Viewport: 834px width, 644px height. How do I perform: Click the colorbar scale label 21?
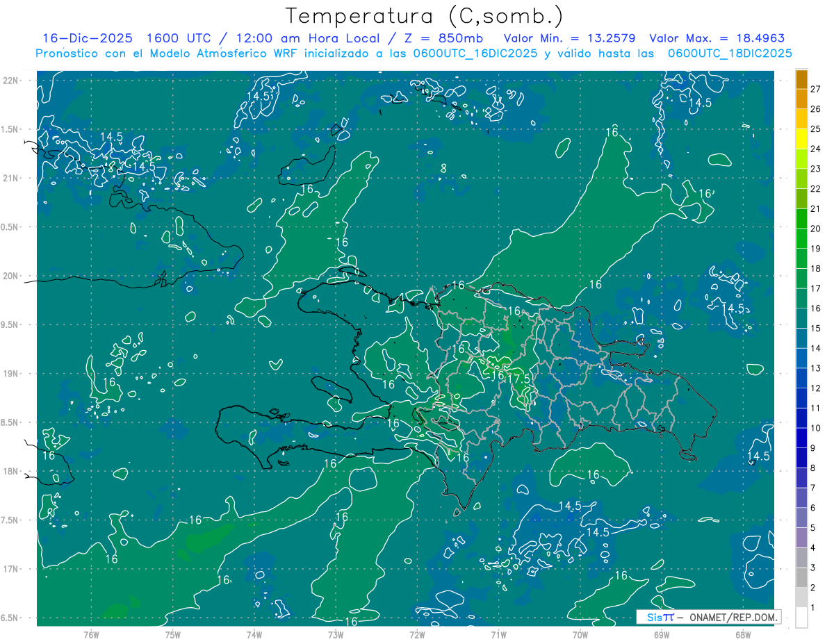click(x=816, y=208)
